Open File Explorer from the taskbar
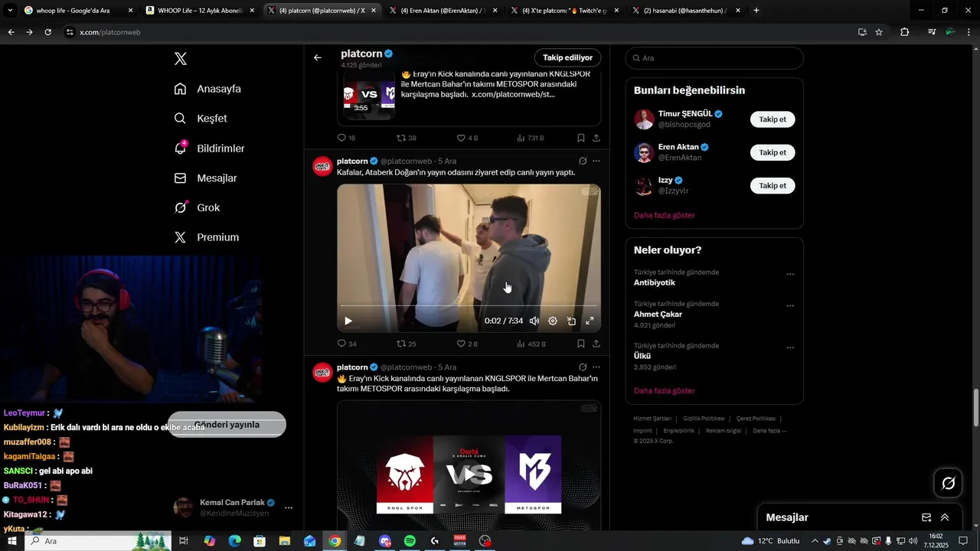 (285, 541)
